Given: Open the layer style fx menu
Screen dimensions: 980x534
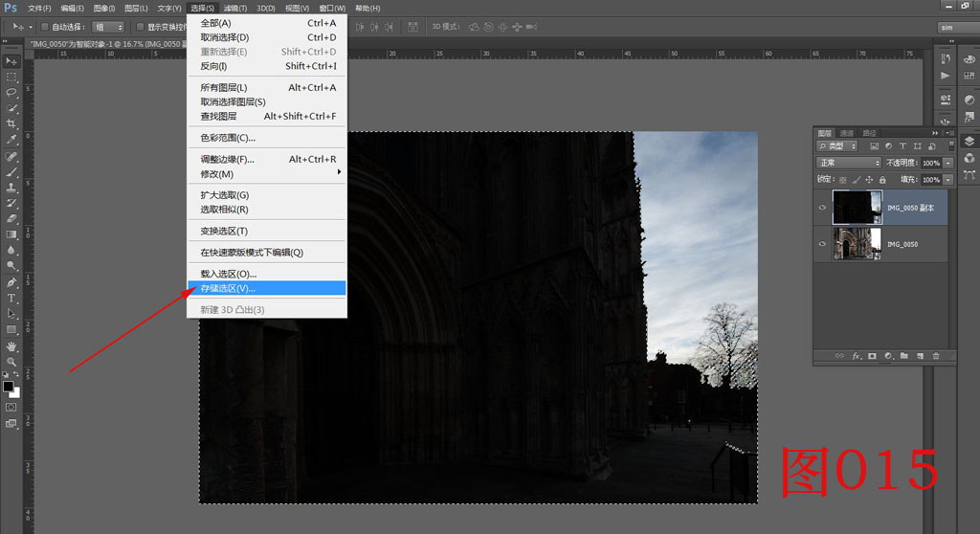Looking at the screenshot, I should 857,356.
